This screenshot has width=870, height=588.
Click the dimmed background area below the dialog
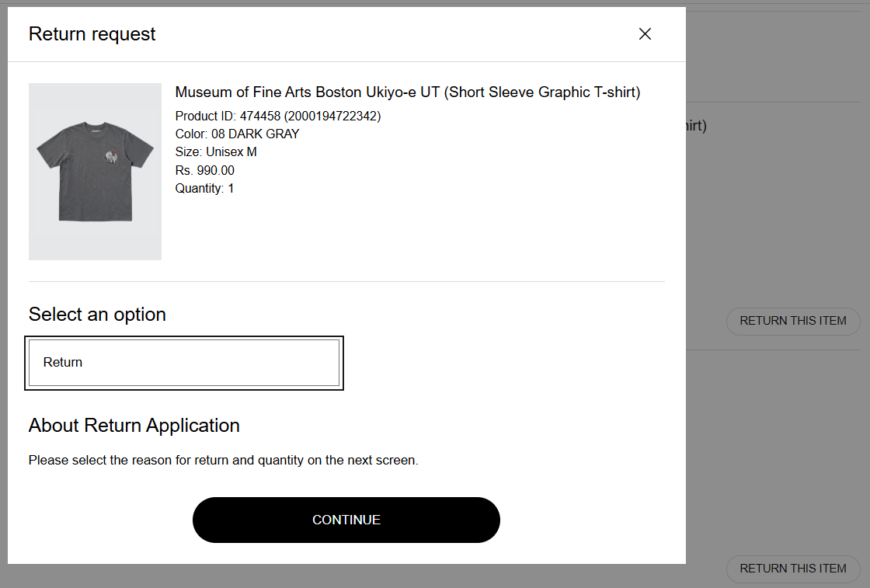pyautogui.click(x=342, y=576)
